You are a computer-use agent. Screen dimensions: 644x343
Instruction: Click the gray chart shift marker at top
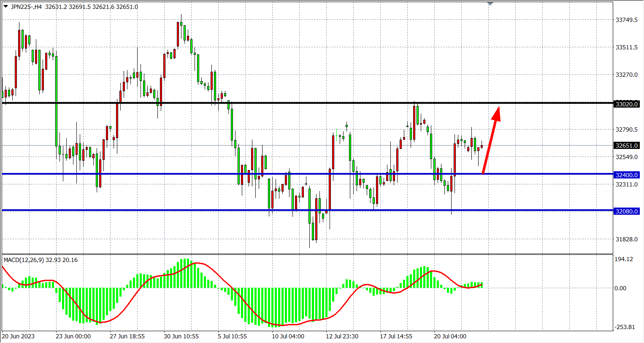pyautogui.click(x=490, y=3)
